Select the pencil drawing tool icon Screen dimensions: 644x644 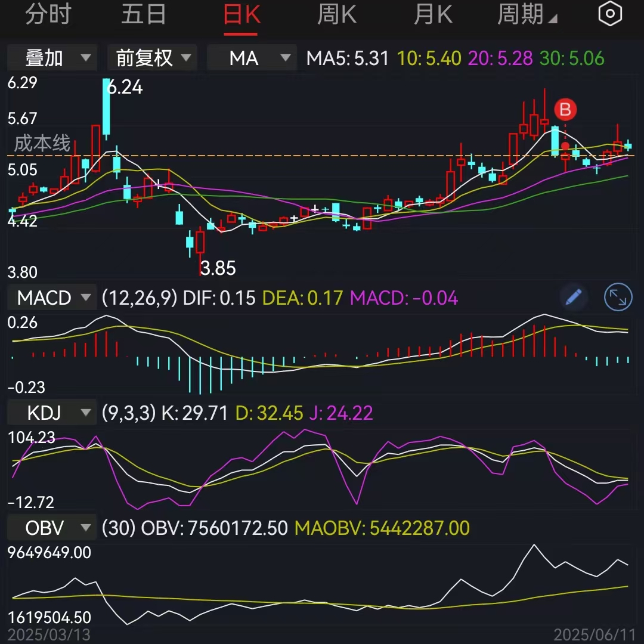coord(574,297)
